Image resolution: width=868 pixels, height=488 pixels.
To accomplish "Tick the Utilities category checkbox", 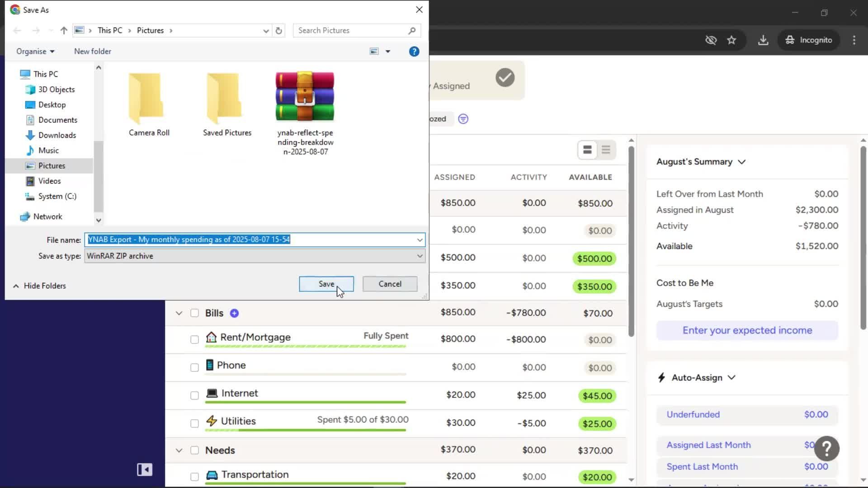I will pos(194,424).
